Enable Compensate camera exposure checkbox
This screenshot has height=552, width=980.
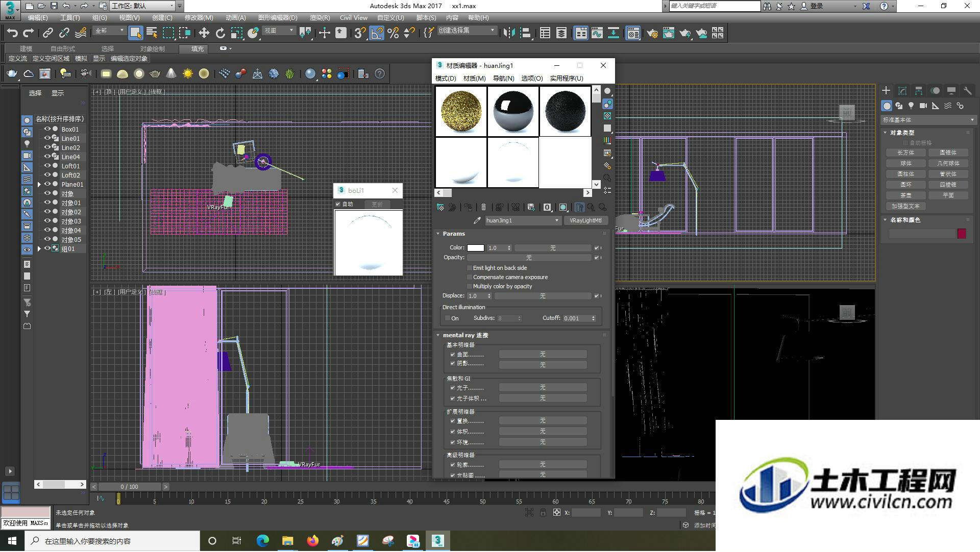click(470, 277)
